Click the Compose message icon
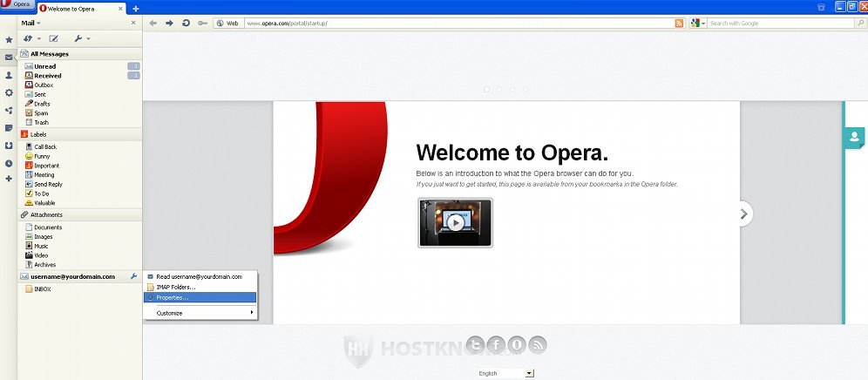Image resolution: width=868 pixels, height=380 pixels. [54, 38]
